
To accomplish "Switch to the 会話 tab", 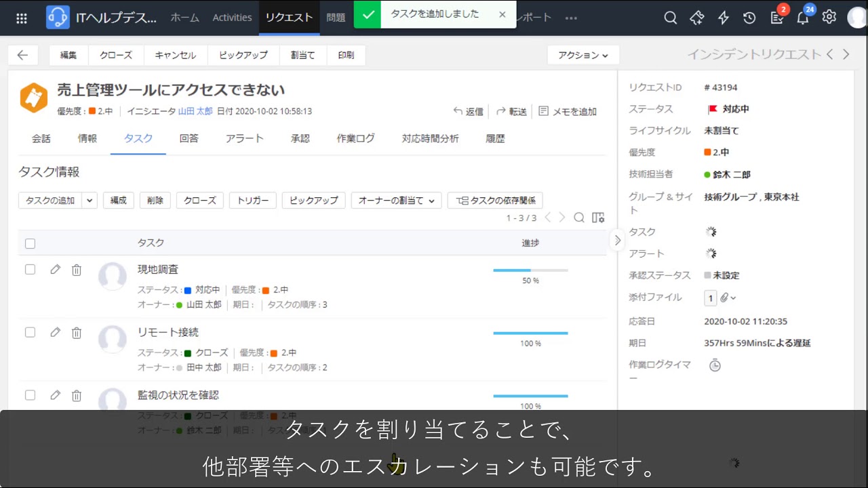I will pyautogui.click(x=41, y=138).
